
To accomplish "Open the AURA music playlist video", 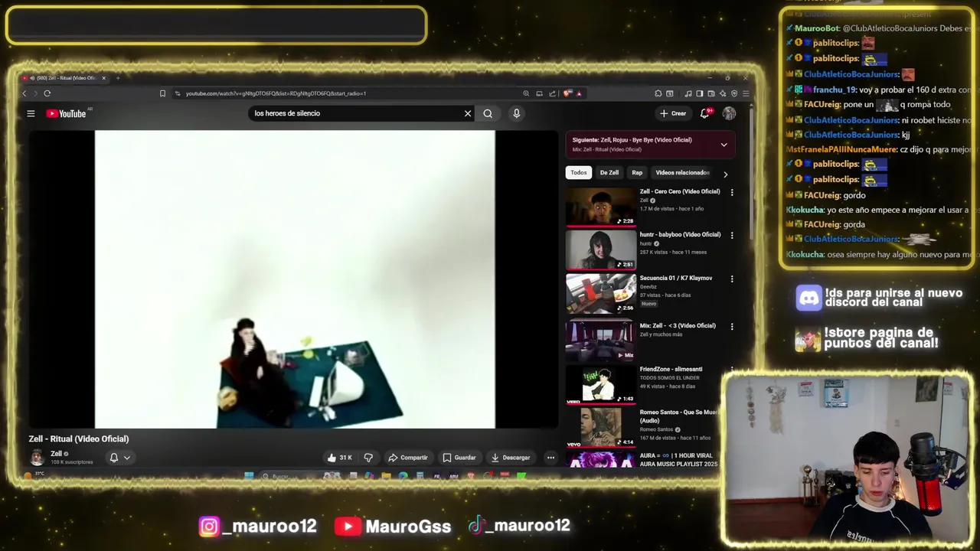I will 601,459.
